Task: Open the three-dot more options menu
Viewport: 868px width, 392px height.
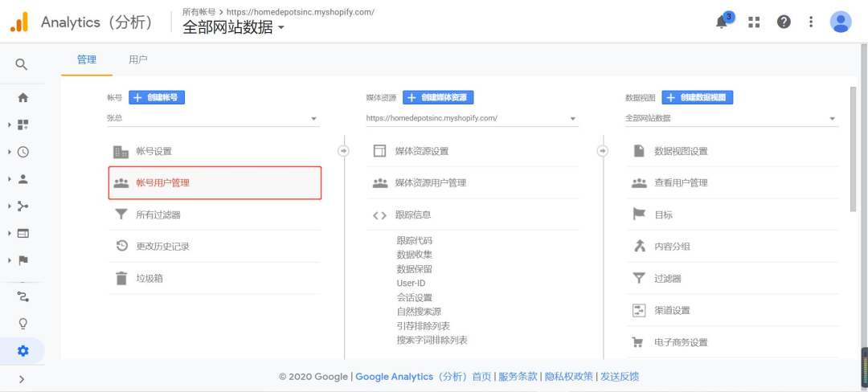Action: pyautogui.click(x=811, y=22)
